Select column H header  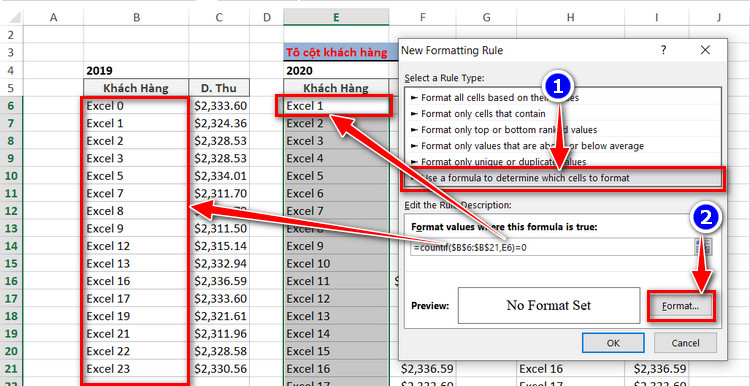coord(570,18)
